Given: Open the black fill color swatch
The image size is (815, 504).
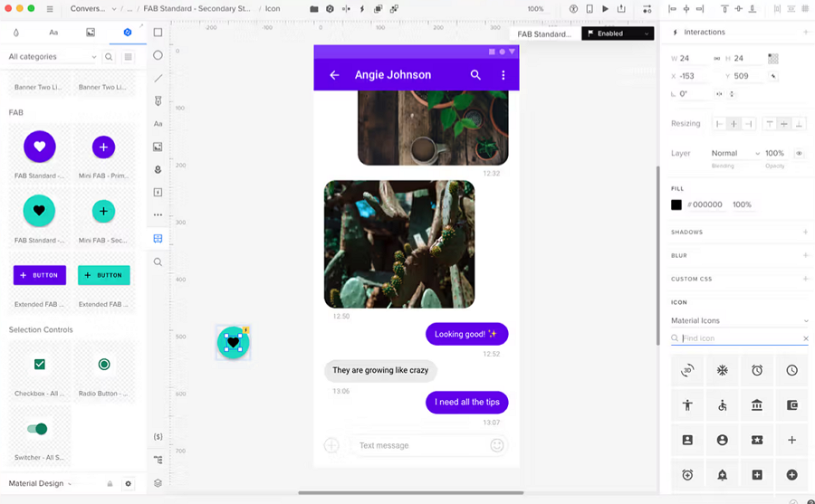Looking at the screenshot, I should [676, 204].
